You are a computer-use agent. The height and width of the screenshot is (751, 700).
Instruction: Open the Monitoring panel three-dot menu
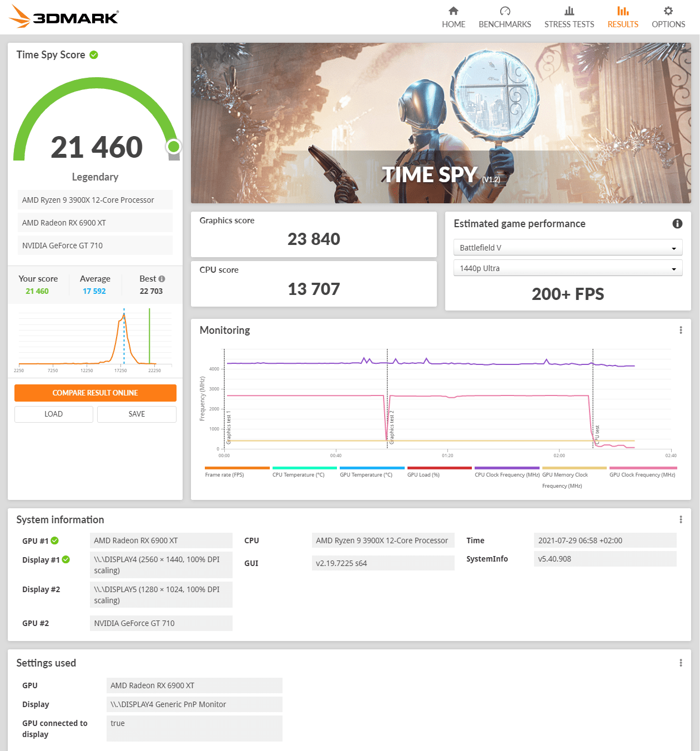(x=681, y=330)
